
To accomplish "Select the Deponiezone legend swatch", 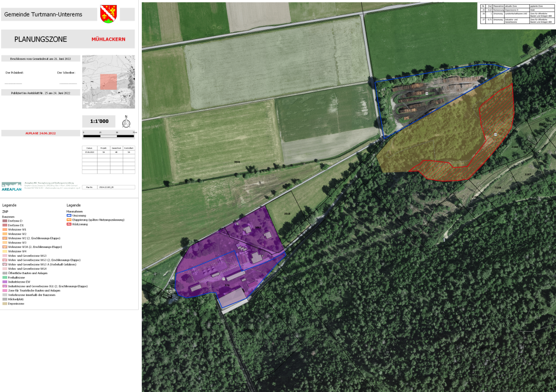I will 5,304.
